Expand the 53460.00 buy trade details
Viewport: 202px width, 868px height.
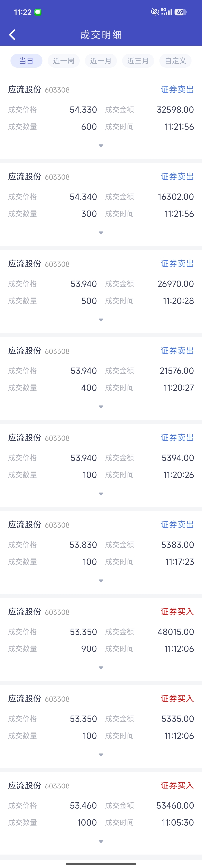[x=101, y=841]
